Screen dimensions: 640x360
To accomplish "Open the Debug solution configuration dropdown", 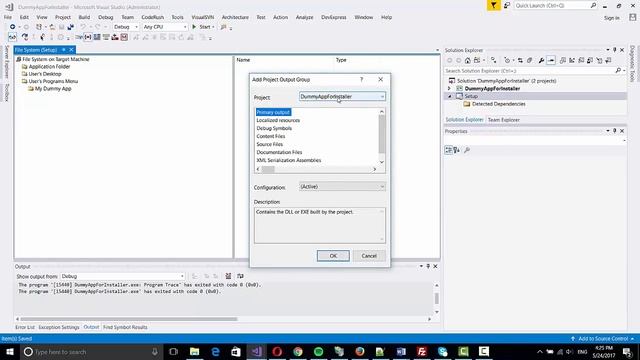I will (126, 27).
